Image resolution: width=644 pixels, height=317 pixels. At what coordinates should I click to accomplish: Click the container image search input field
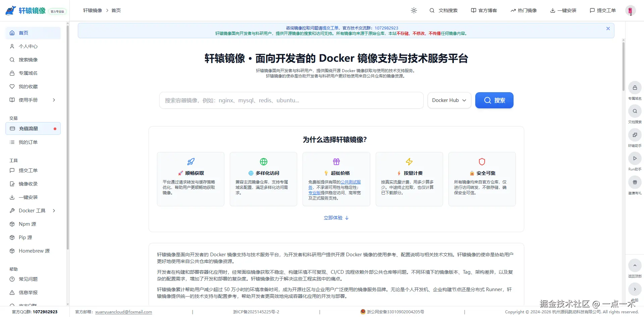[x=291, y=100]
